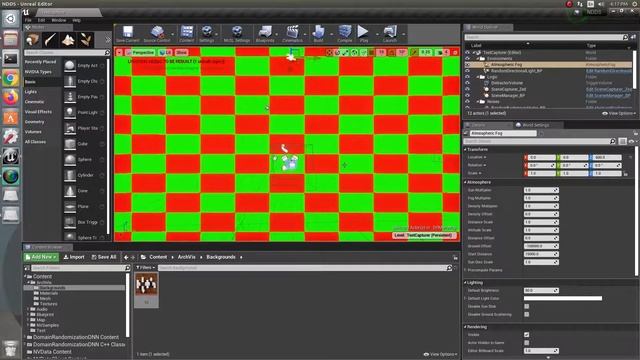Click the Default Light Color swatch
This screenshot has width=640, height=360.
(x=563, y=298)
